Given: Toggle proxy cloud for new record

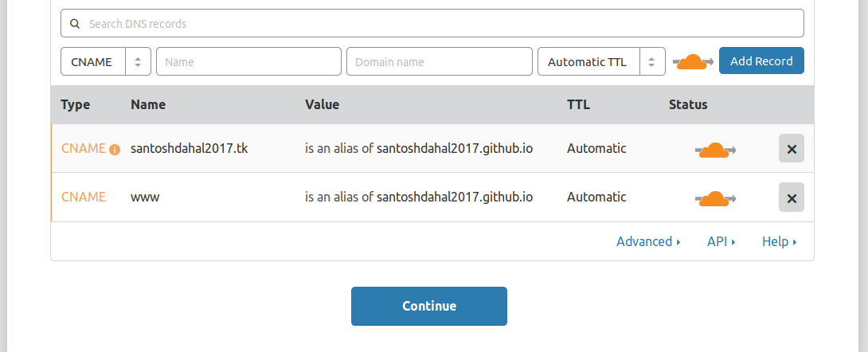Looking at the screenshot, I should tap(693, 61).
